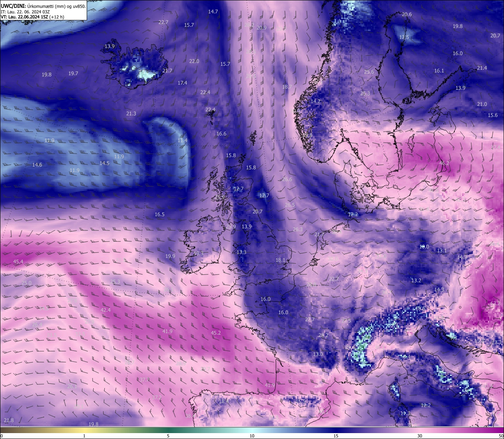The width and height of the screenshot is (504, 439).
Task: Click the 17.4 value label
Action: pos(182,83)
